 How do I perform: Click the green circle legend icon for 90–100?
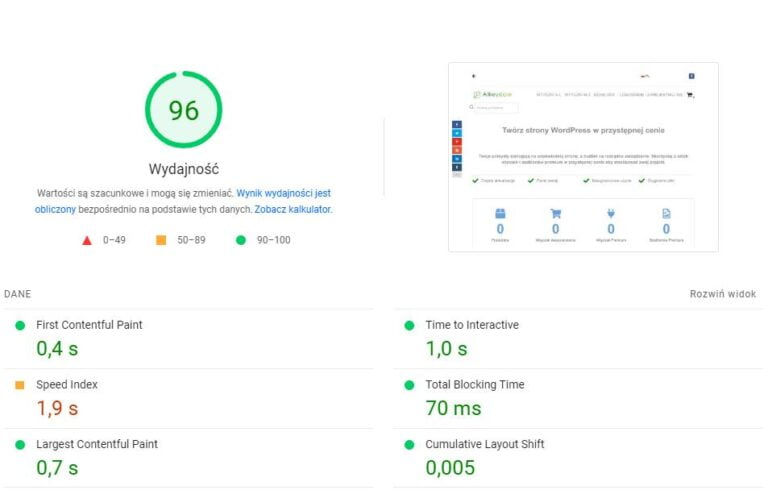[241, 240]
